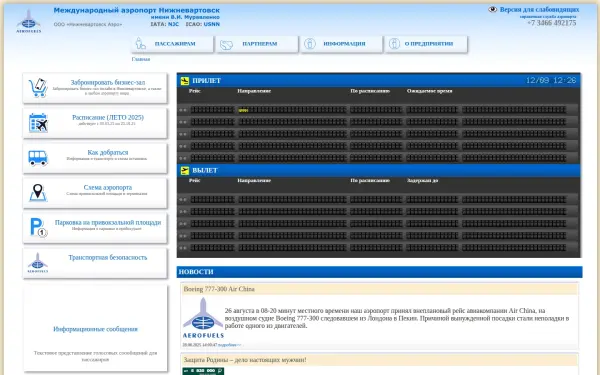Viewport: 600px width, 375px height.
Task: Click the yellow arrival plane icon next to ПРИЛЕТ
Action: (x=185, y=81)
